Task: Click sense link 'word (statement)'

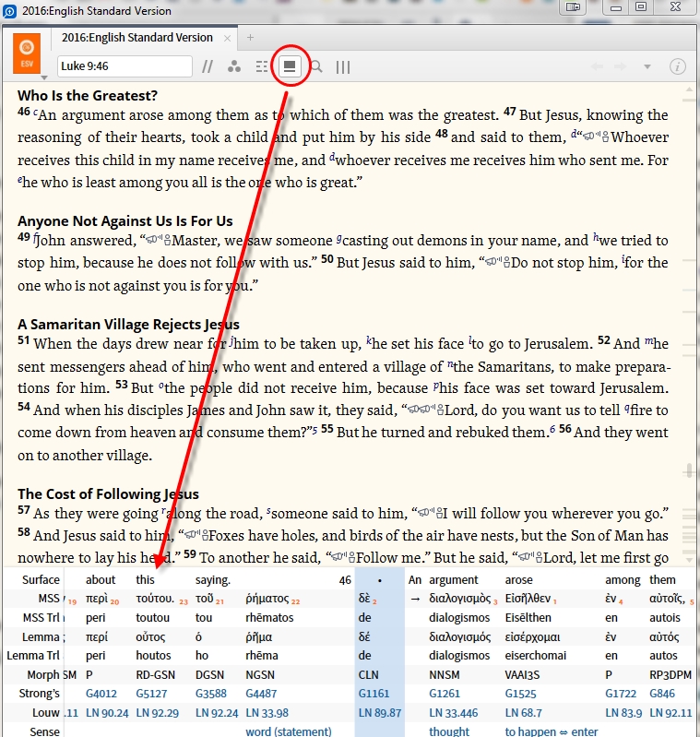Action: click(x=289, y=731)
